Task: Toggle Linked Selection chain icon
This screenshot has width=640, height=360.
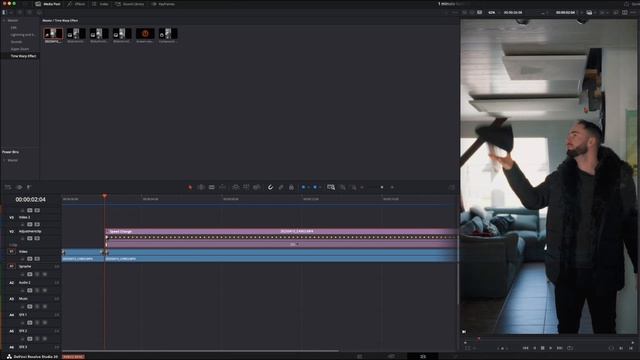Action: point(281,187)
